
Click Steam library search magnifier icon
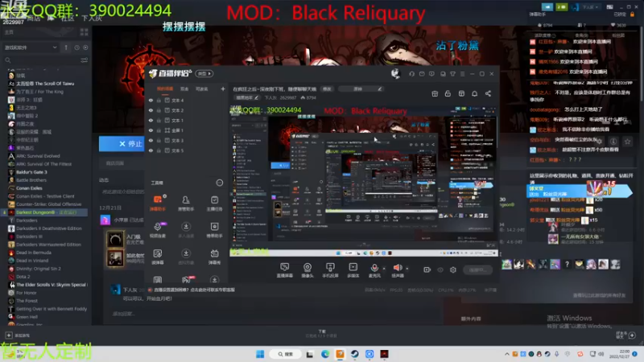7,60
